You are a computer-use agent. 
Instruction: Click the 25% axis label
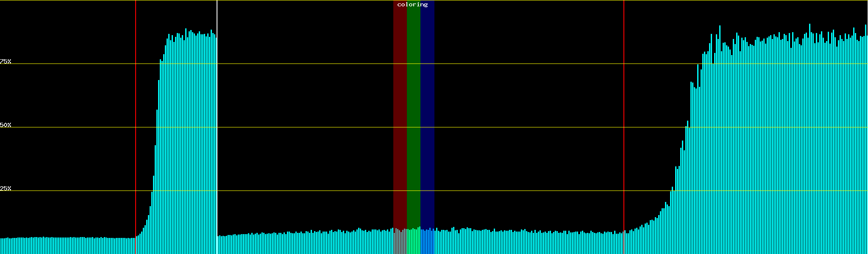point(6,188)
